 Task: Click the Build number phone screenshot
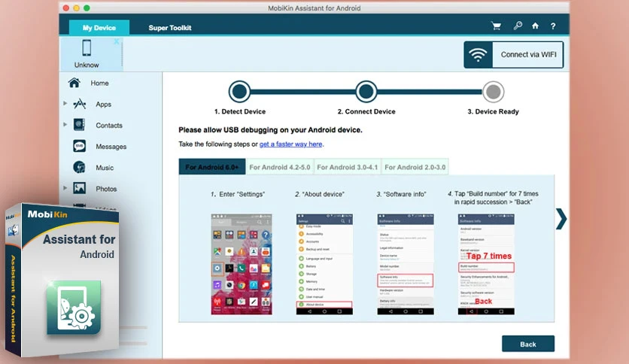[x=486, y=264]
